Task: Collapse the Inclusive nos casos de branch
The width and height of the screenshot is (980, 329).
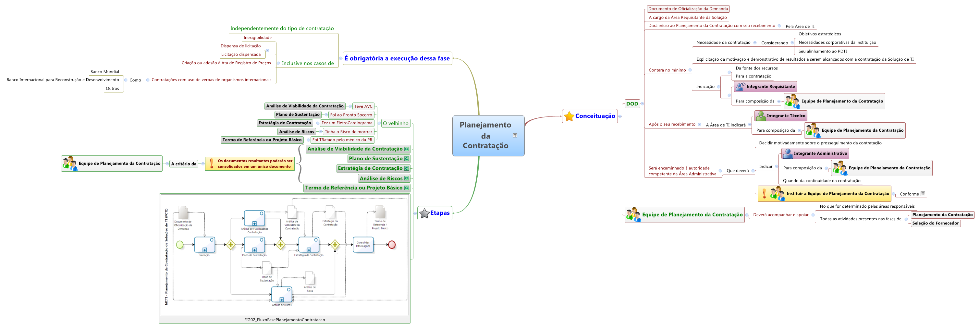Action: click(278, 63)
